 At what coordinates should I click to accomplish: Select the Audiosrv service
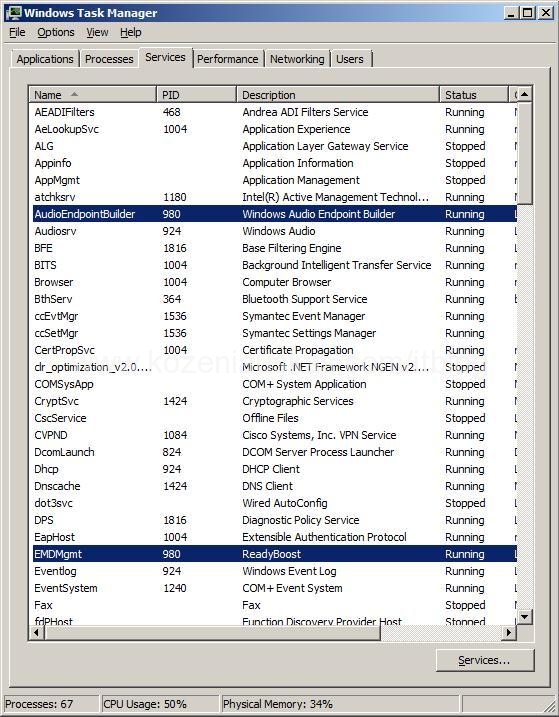(274, 231)
